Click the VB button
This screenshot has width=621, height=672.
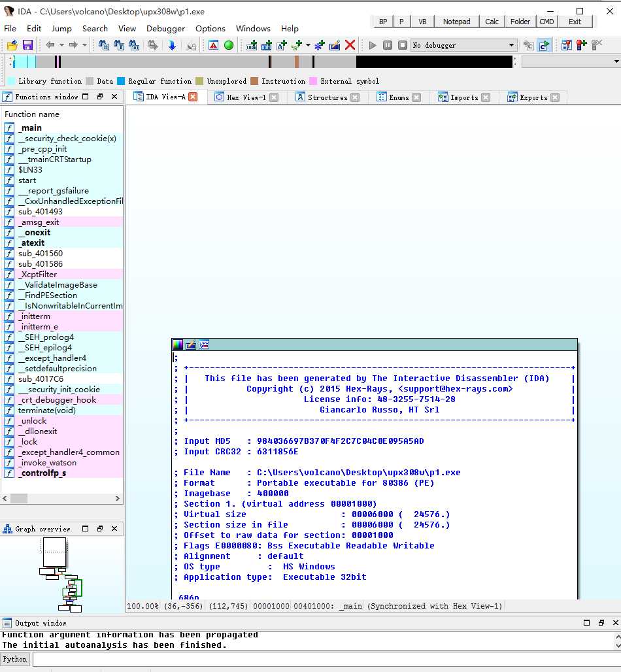click(422, 22)
